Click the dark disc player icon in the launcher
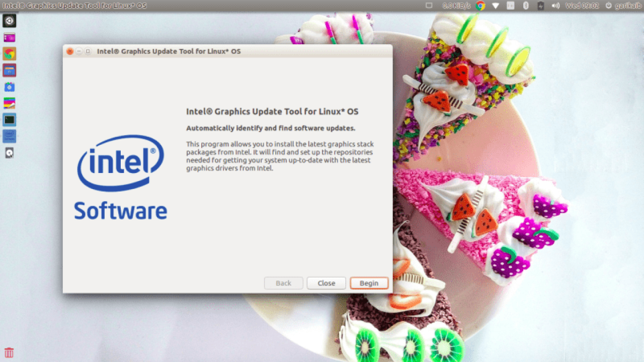644x362 pixels. pos(9,152)
